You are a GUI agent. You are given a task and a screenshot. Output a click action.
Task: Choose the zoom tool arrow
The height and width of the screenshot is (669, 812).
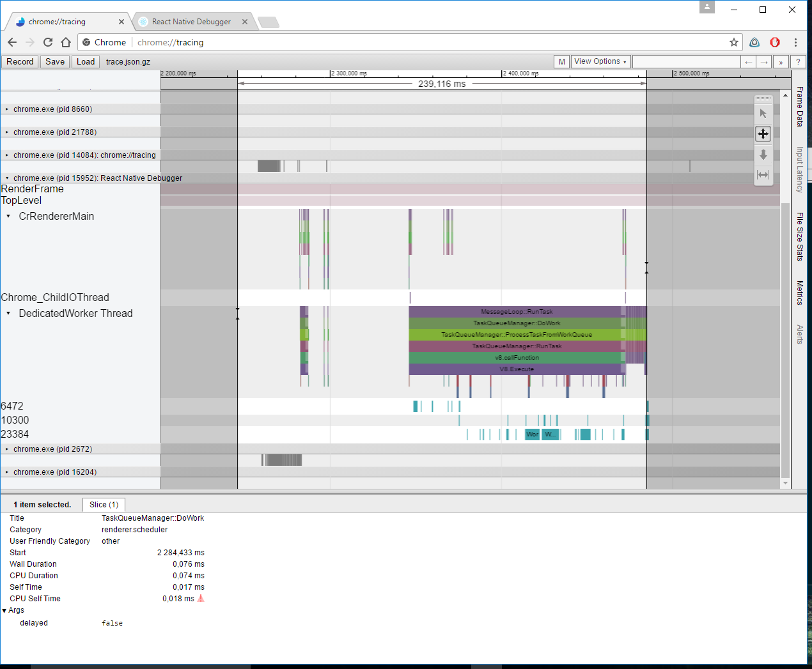click(763, 155)
